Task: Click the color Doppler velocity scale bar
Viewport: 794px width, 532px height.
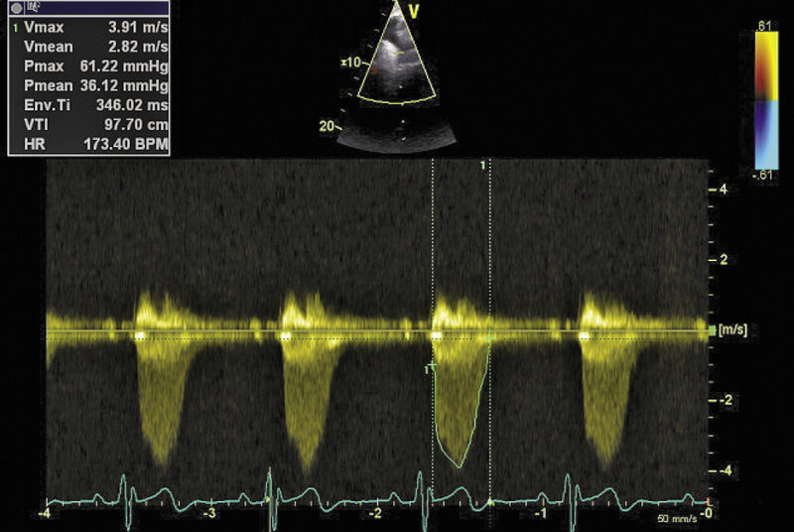Action: coord(766,100)
